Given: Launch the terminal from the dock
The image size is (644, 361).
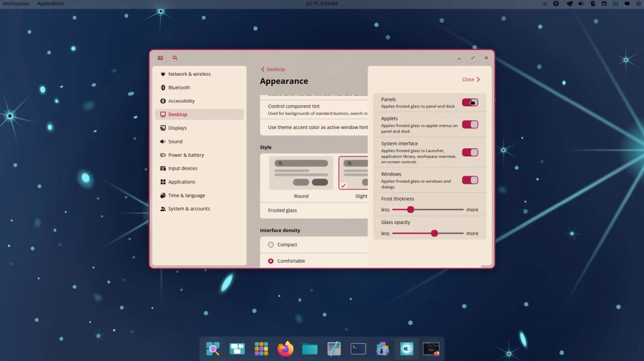Looking at the screenshot, I should tap(358, 349).
